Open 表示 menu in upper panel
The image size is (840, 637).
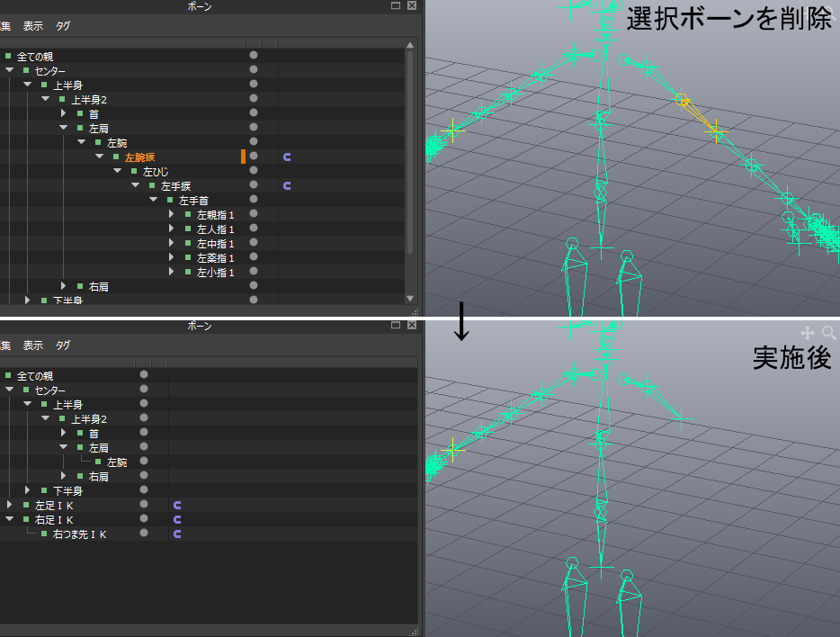point(32,26)
